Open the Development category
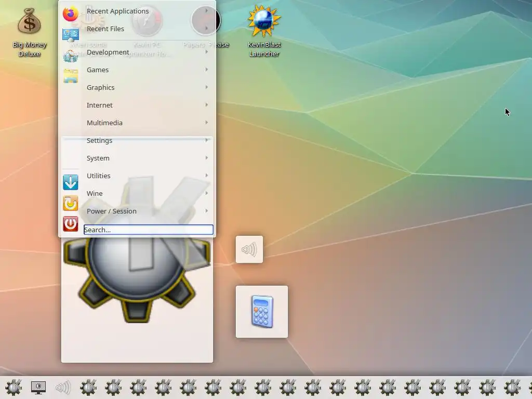The image size is (532, 399). pos(148,52)
